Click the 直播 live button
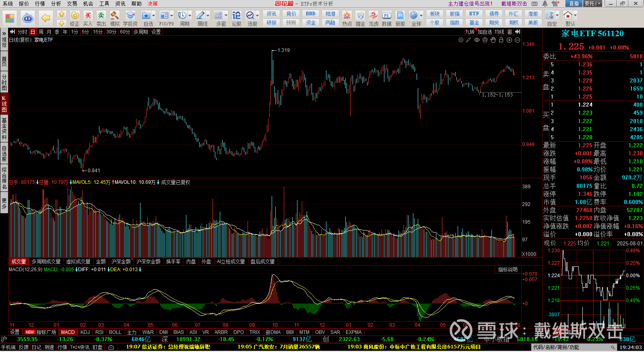 coord(574,4)
